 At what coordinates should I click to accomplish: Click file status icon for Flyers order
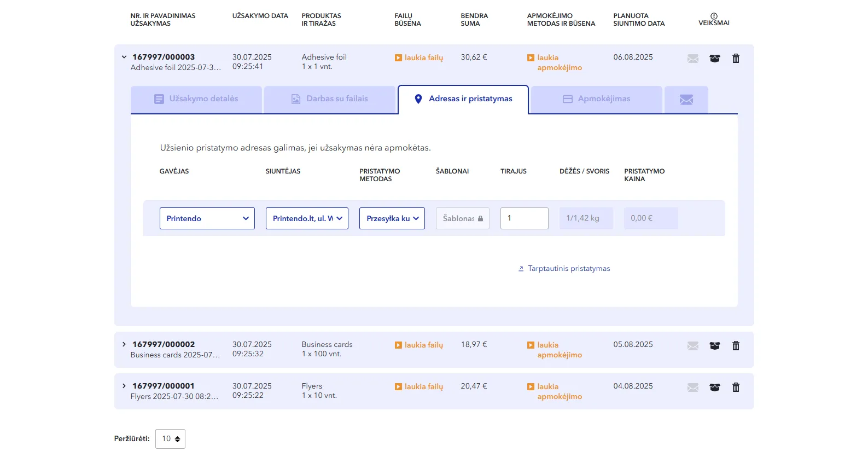tap(399, 387)
